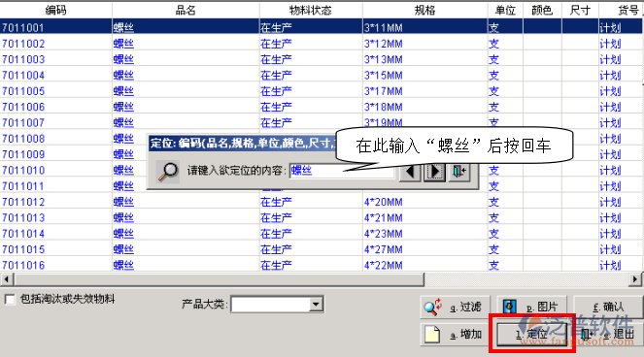The width and height of the screenshot is (644, 357).
Task: Click the horizontal scrollbar right arrow
Action: pyautogui.click(x=635, y=279)
